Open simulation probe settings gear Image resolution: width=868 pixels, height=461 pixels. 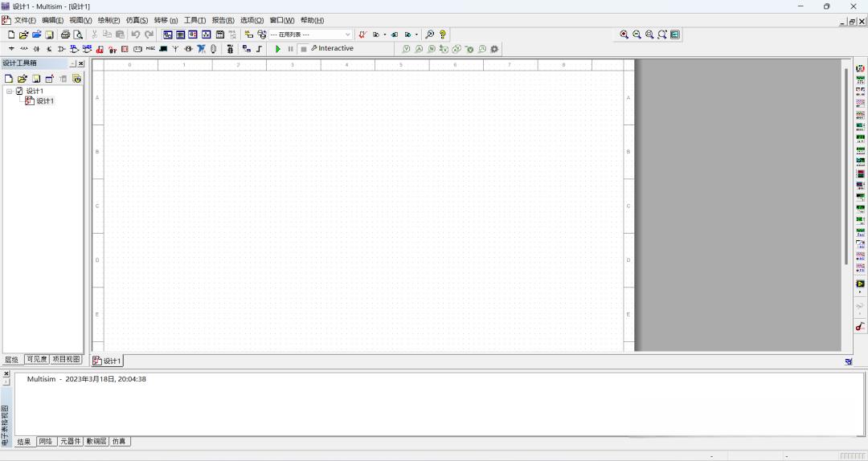(x=494, y=49)
